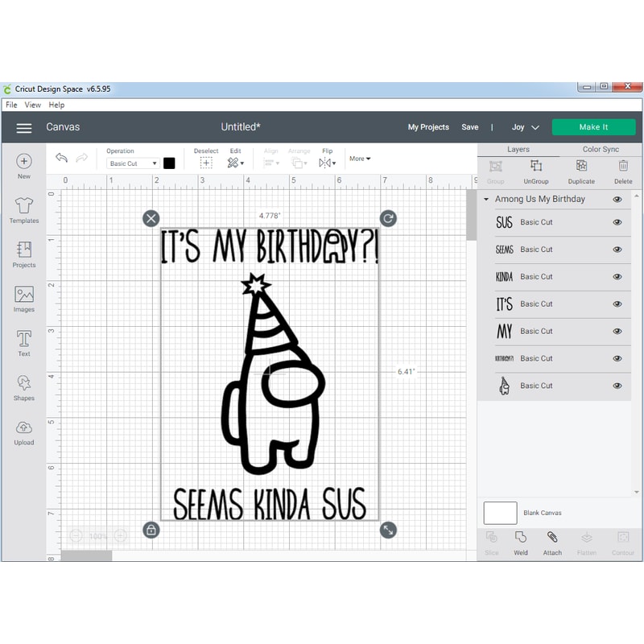Click the Undo arrow
The height and width of the screenshot is (644, 644).
62,159
